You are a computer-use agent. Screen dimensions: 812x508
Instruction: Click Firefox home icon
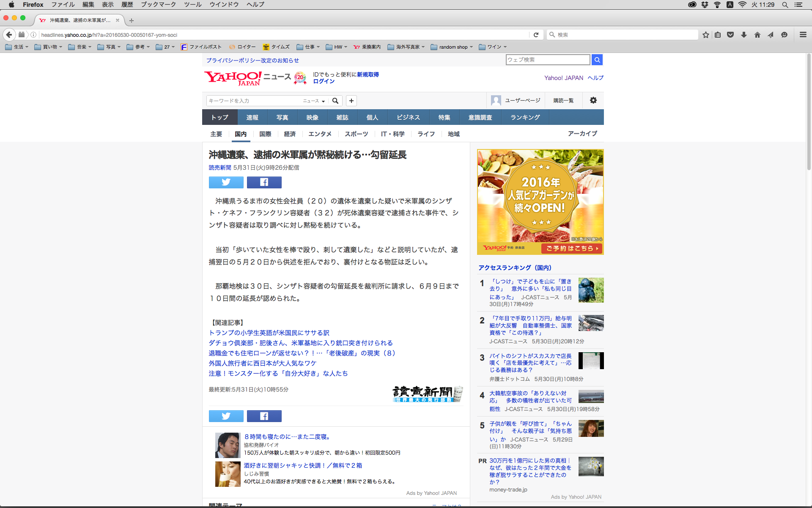pos(757,35)
